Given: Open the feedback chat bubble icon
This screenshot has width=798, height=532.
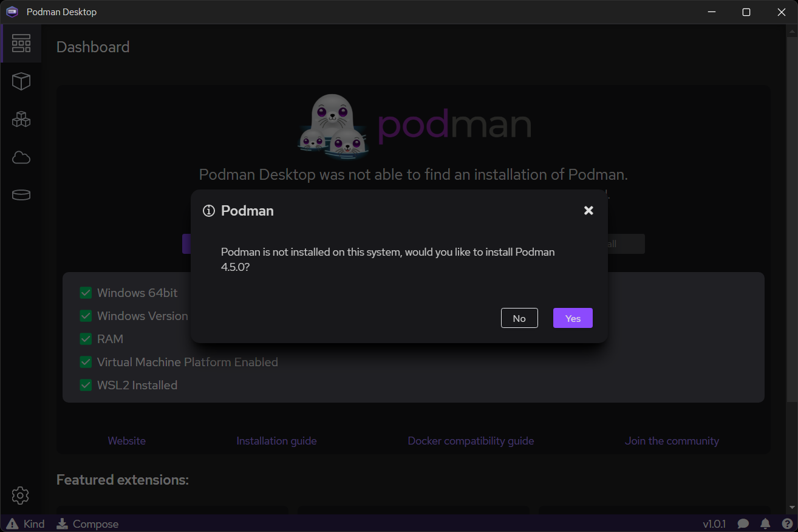Looking at the screenshot, I should click(x=743, y=523).
